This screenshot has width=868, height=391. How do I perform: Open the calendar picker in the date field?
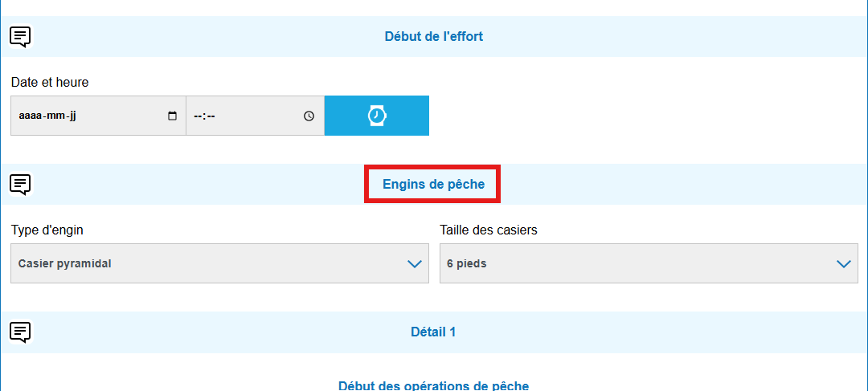point(172,116)
